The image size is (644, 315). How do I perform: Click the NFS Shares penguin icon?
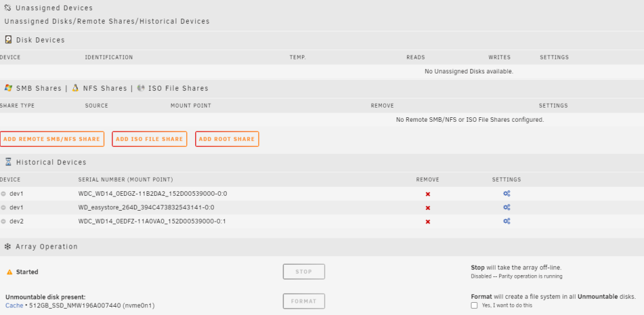click(x=75, y=88)
